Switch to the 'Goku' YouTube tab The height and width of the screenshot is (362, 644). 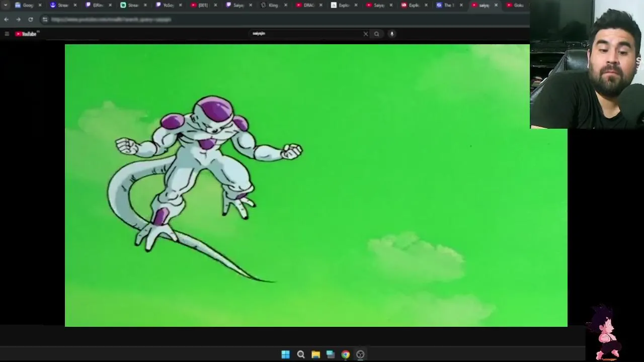pyautogui.click(x=516, y=5)
